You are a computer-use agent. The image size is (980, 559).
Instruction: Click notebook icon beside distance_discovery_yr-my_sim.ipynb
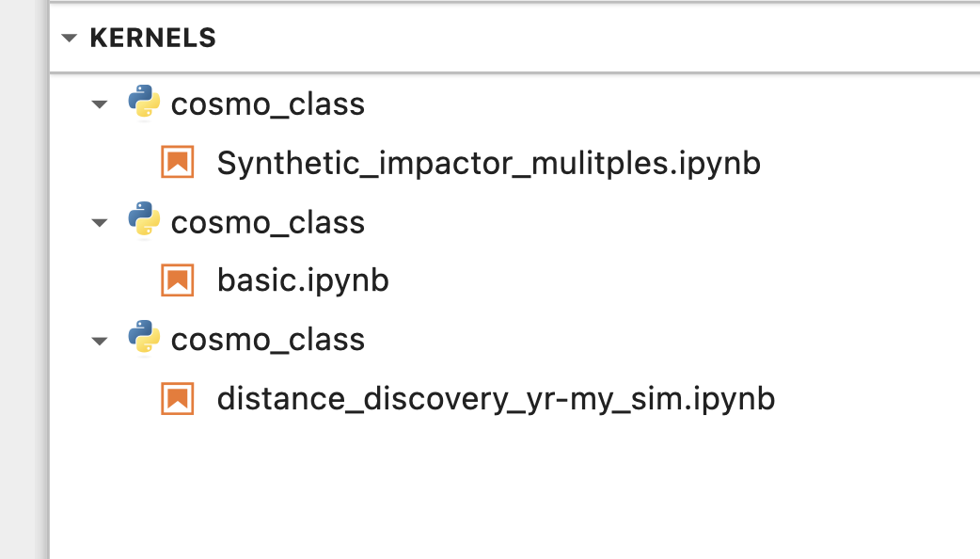pyautogui.click(x=178, y=398)
